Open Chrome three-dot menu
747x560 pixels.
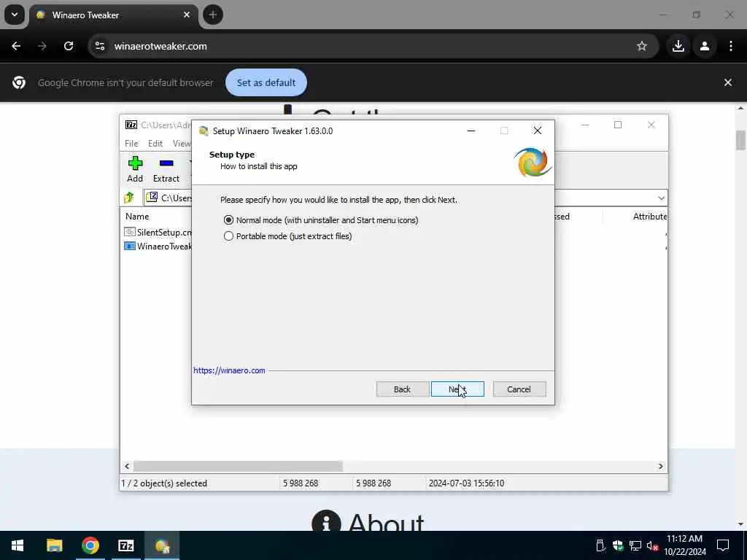(x=731, y=46)
